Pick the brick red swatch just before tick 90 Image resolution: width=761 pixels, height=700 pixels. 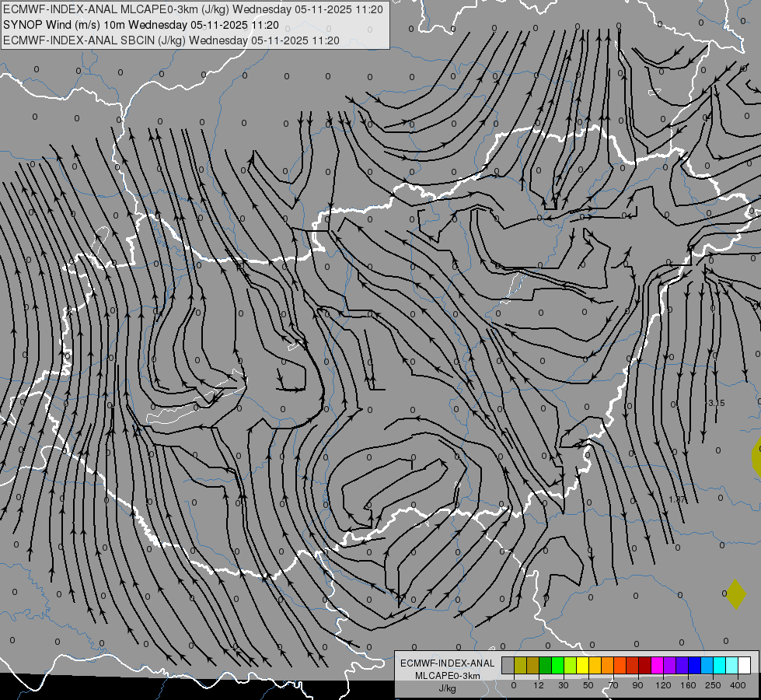pyautogui.click(x=633, y=666)
